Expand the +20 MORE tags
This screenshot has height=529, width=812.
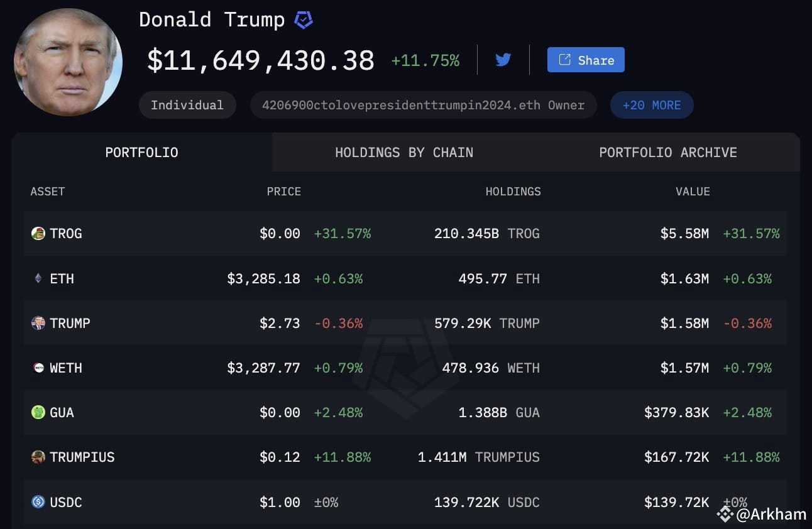click(x=652, y=105)
